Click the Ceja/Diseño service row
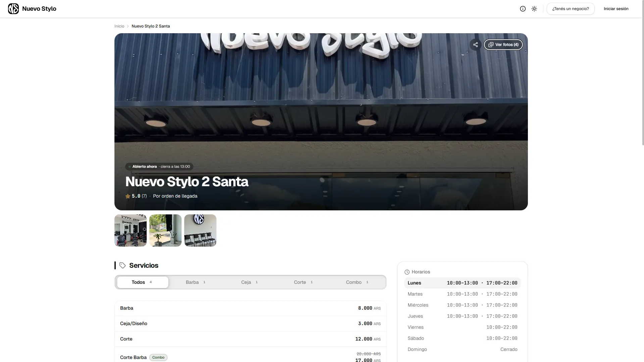Screen dimensions: 644x362 point(250,323)
